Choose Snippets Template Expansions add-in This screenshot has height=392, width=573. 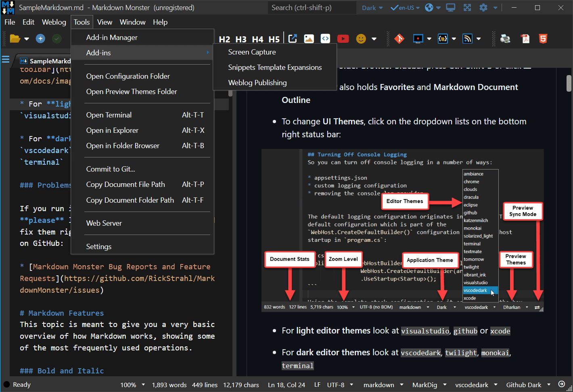pyautogui.click(x=275, y=67)
